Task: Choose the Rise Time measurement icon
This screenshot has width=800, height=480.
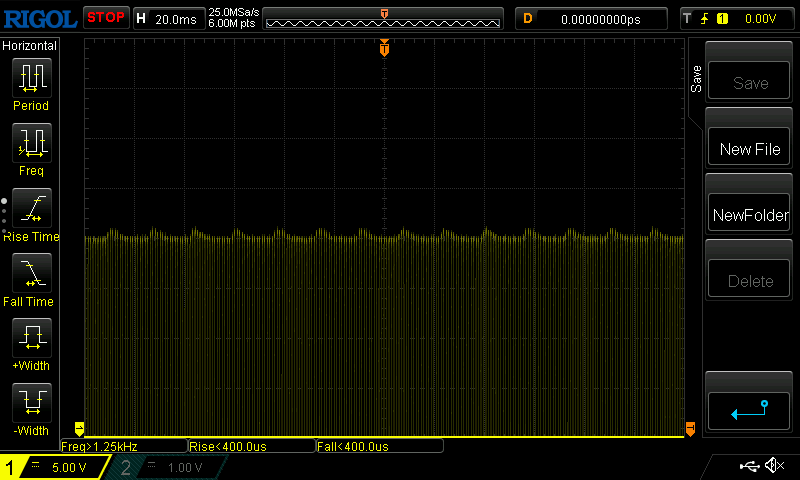Action: coord(31,210)
